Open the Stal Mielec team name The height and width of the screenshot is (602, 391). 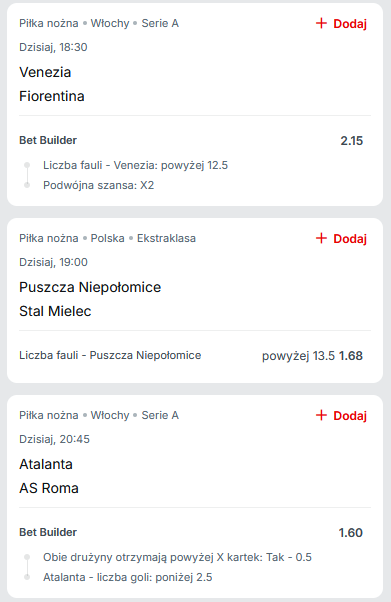[x=55, y=311]
